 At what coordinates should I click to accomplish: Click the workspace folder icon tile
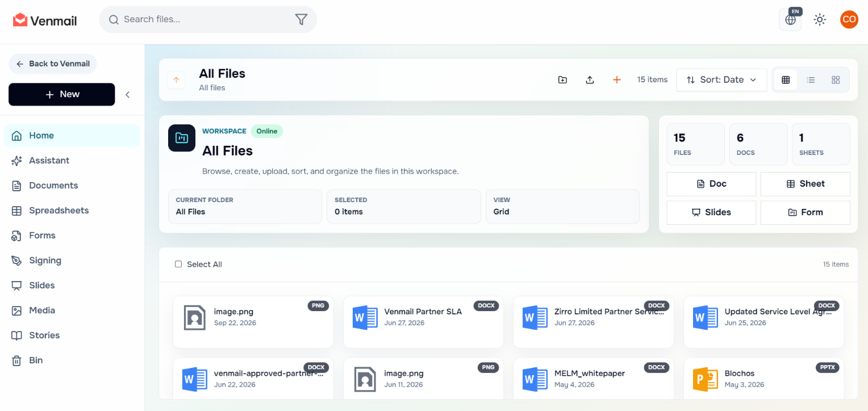coord(182,138)
